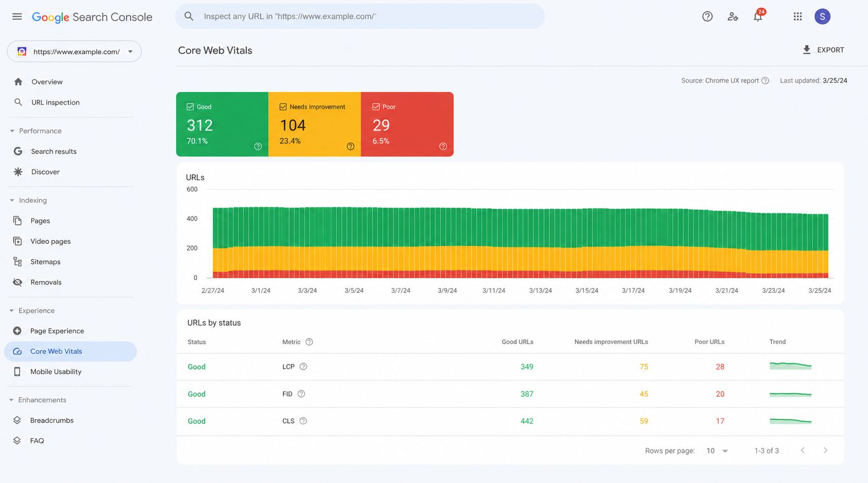The image size is (868, 483).
Task: Click the Pages icon in sidebar
Action: [18, 221]
